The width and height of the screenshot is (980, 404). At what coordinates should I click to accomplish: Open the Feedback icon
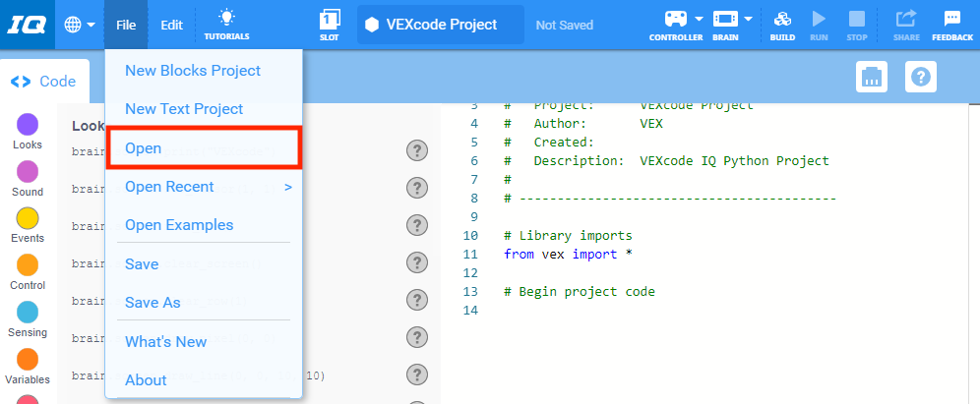pyautogui.click(x=952, y=25)
